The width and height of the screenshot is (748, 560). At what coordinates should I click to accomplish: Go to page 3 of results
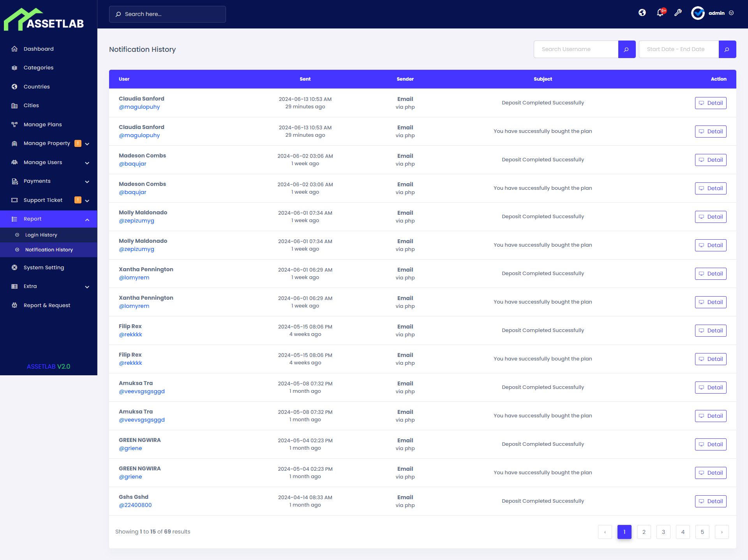pyautogui.click(x=663, y=532)
